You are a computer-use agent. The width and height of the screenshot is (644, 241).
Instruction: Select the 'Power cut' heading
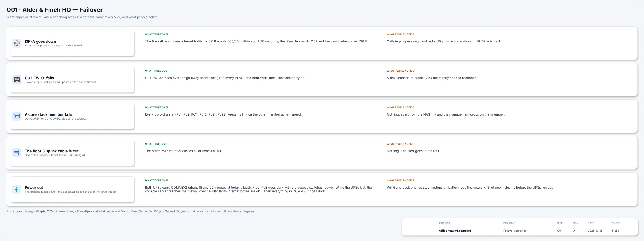(34, 188)
